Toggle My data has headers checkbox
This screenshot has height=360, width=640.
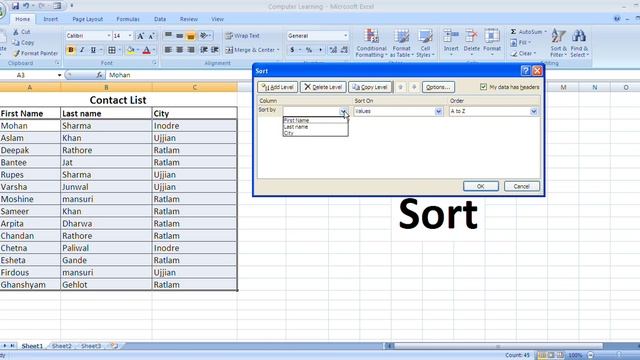pos(483,87)
